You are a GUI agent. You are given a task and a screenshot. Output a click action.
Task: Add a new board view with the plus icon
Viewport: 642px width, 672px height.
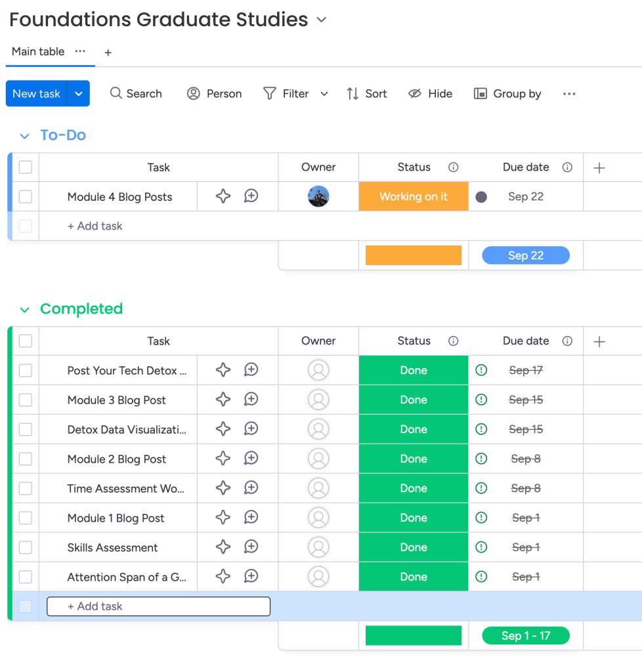tap(108, 52)
